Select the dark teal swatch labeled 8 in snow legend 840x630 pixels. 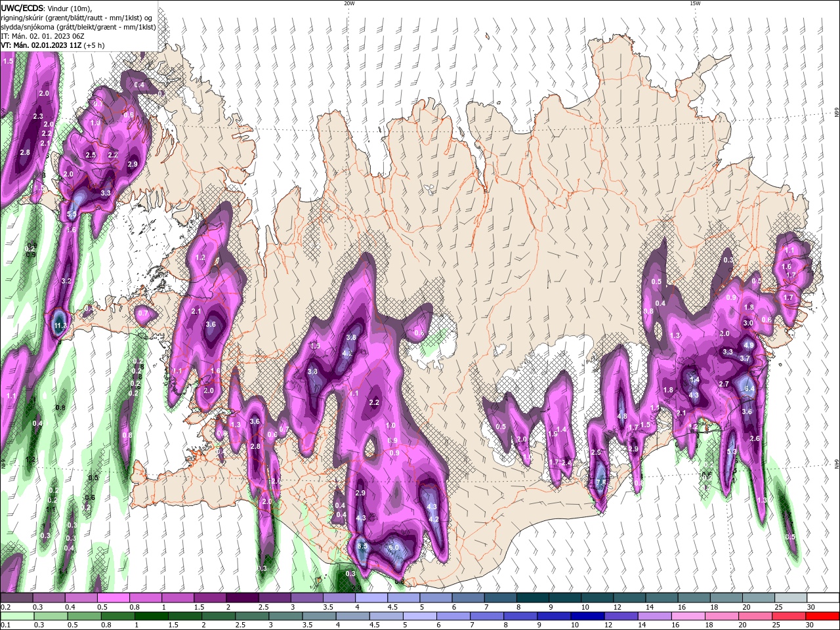[532, 598]
